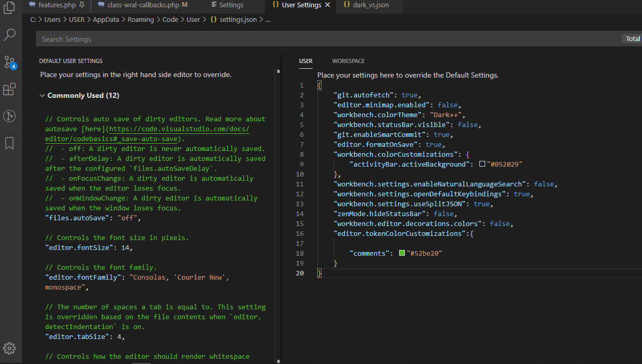Expand the breadcrumb ellipsis
The width and height of the screenshot is (642, 364).
267,19
